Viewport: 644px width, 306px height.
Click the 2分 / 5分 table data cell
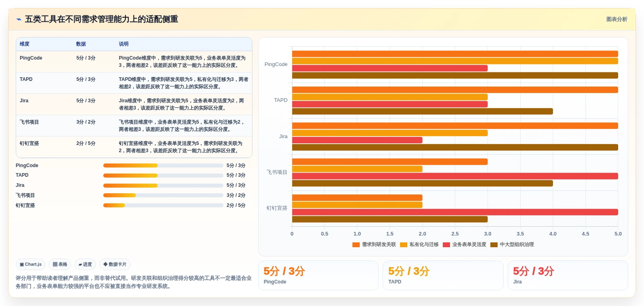pos(86,143)
